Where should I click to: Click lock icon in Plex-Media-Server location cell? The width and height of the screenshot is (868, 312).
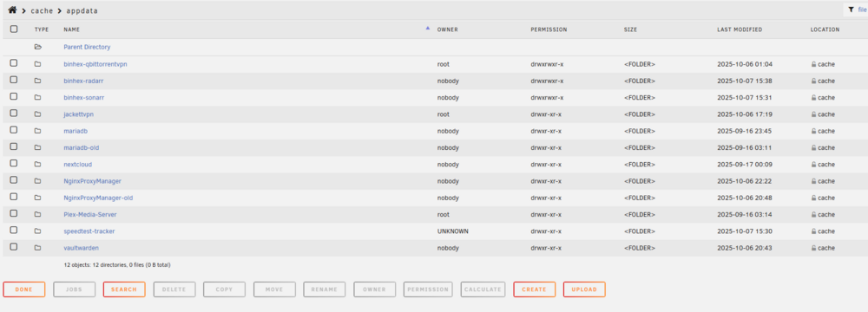813,214
